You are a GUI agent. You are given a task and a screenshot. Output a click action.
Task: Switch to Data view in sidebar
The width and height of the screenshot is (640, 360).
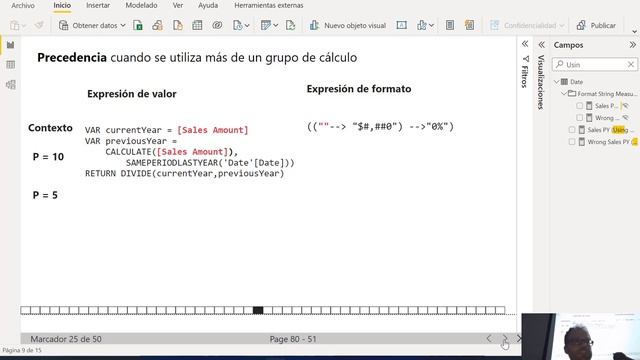coord(11,64)
